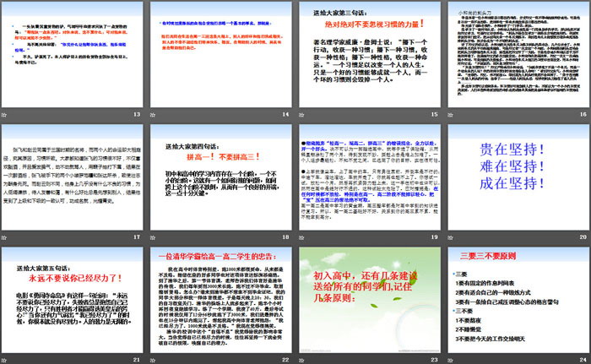Click the transition star icon under slide 17

click(4, 237)
